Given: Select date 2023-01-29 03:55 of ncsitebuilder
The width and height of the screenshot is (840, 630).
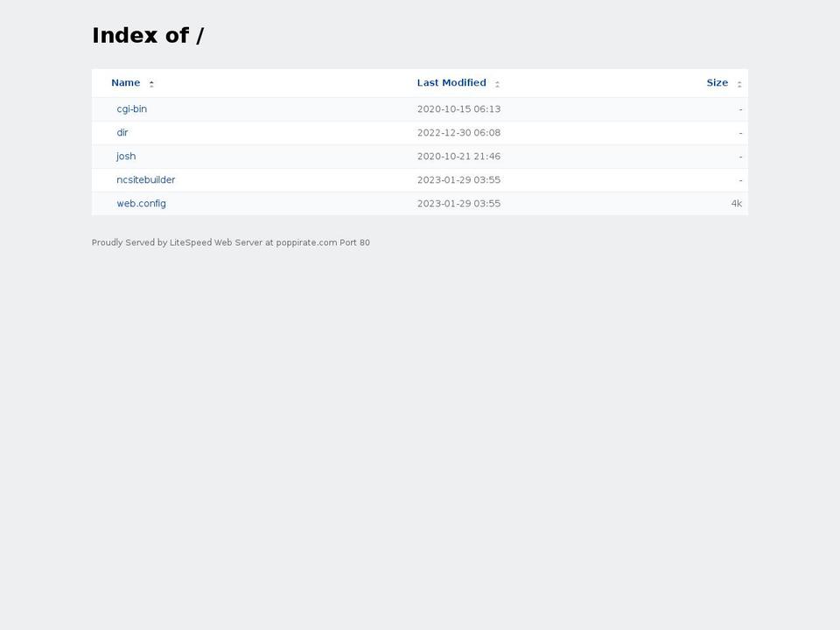Looking at the screenshot, I should pos(459,180).
